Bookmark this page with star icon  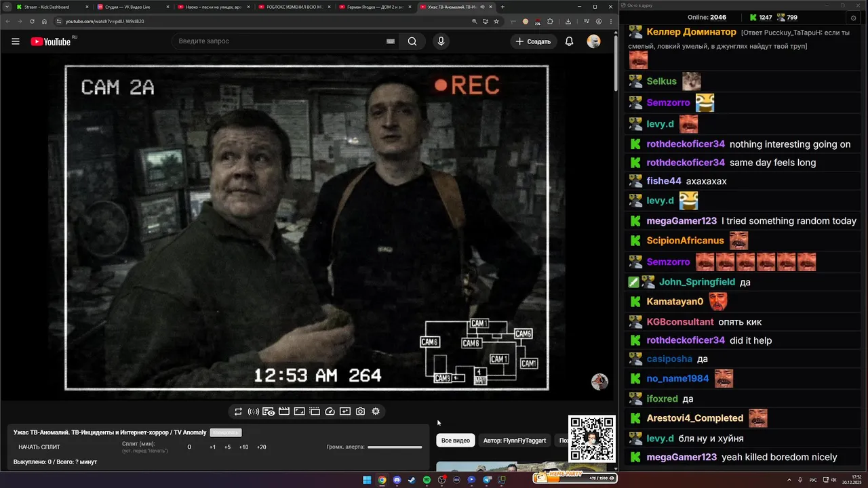point(496,21)
